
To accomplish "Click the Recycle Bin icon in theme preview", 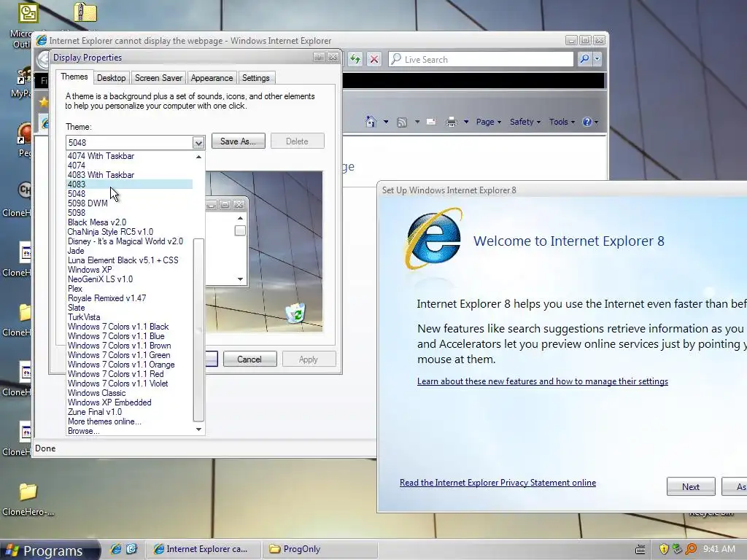I will point(295,313).
